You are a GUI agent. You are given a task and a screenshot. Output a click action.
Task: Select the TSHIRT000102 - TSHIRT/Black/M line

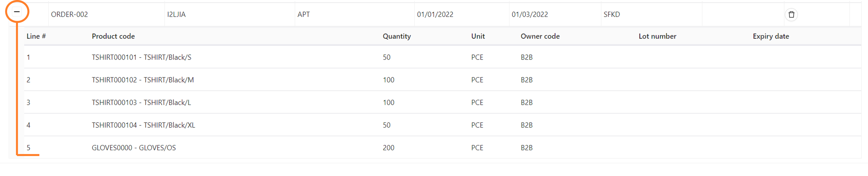(143, 80)
